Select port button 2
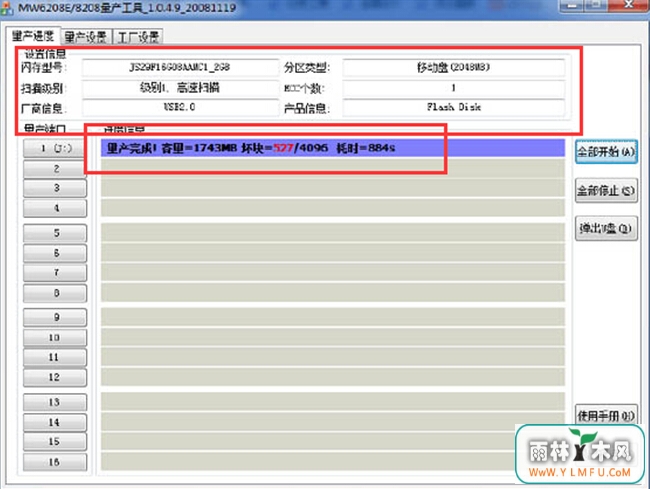650x489 pixels. click(55, 169)
